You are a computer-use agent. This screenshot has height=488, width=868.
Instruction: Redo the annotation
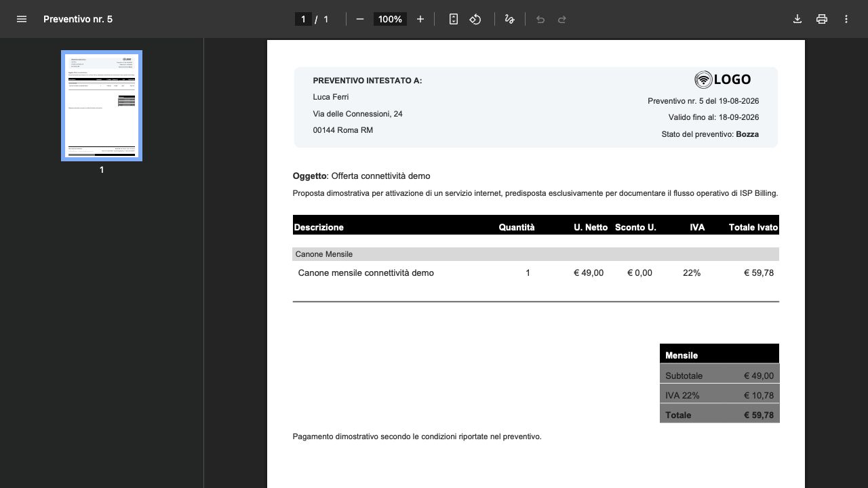tap(562, 19)
